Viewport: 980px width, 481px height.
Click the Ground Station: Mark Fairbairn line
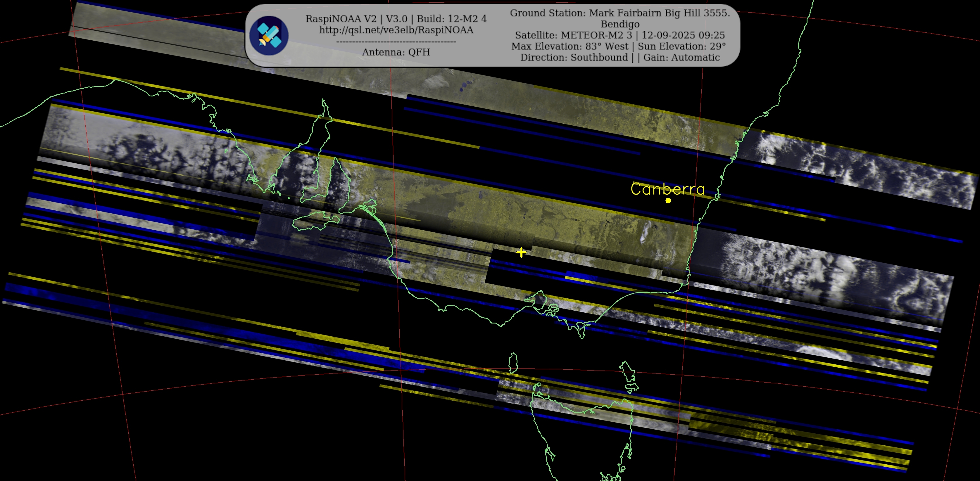coord(620,13)
